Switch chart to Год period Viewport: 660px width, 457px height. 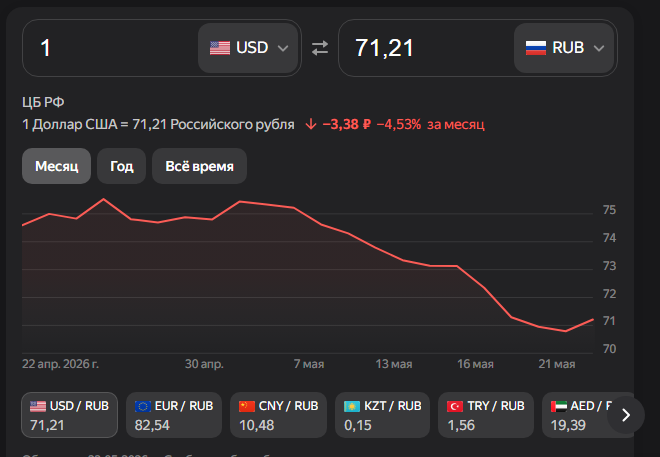click(122, 166)
